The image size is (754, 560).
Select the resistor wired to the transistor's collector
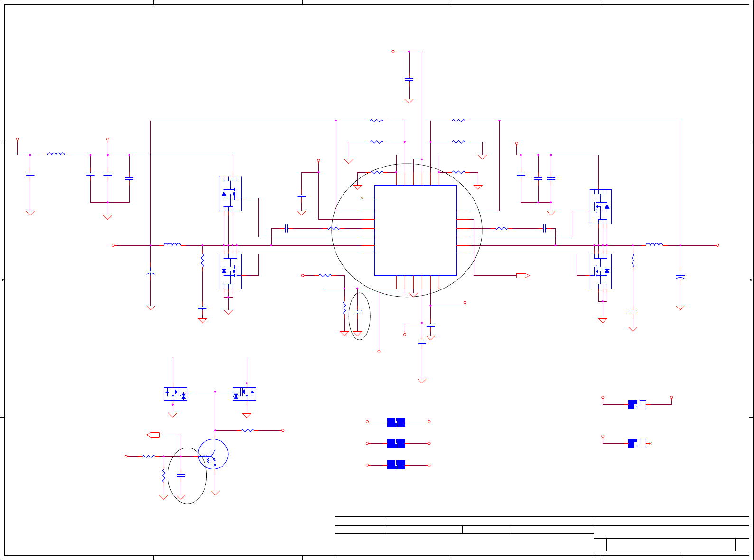click(x=248, y=430)
